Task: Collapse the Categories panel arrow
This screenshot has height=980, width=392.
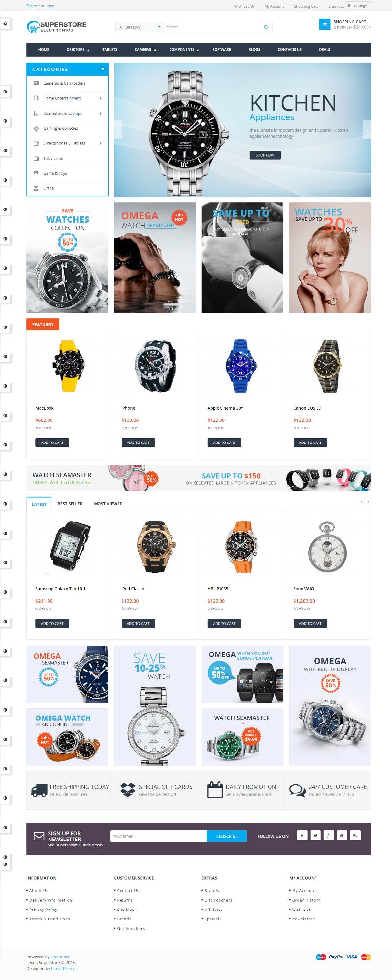Action: pyautogui.click(x=103, y=69)
